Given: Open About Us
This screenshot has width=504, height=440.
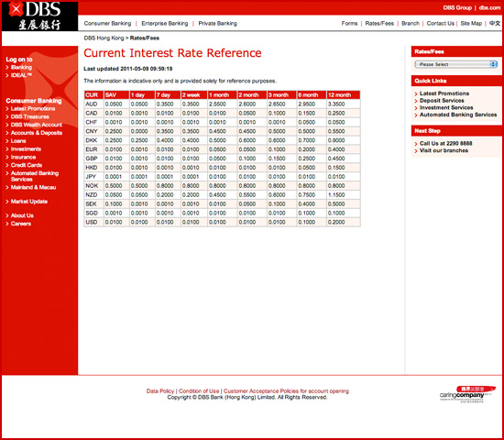Looking at the screenshot, I should tap(22, 215).
